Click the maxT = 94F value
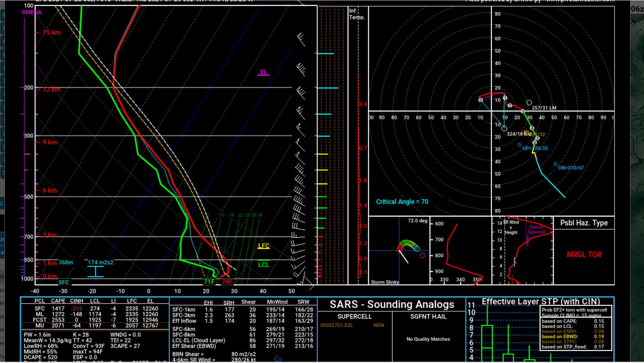Viewport: 644px width, 363px height. [88, 352]
